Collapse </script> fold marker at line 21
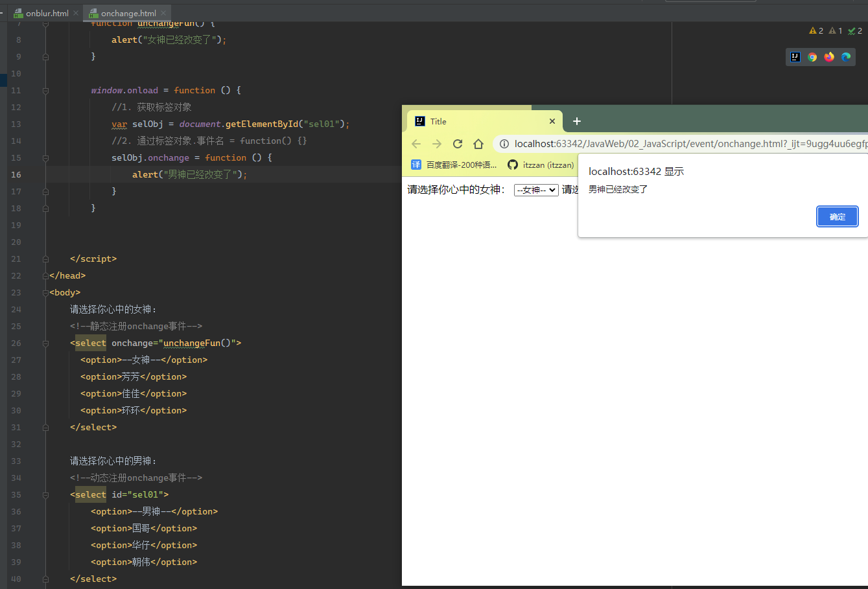Screen dimensions: 868x589 tap(45, 259)
